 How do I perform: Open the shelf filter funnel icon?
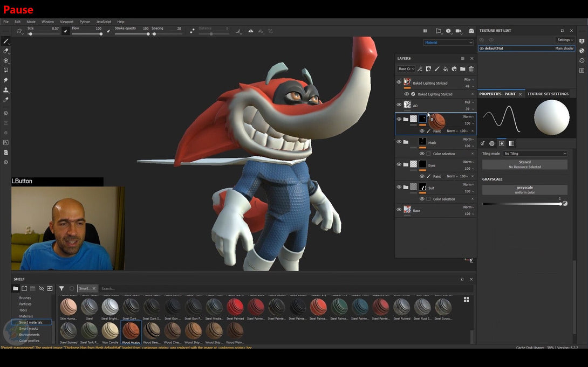tap(61, 288)
